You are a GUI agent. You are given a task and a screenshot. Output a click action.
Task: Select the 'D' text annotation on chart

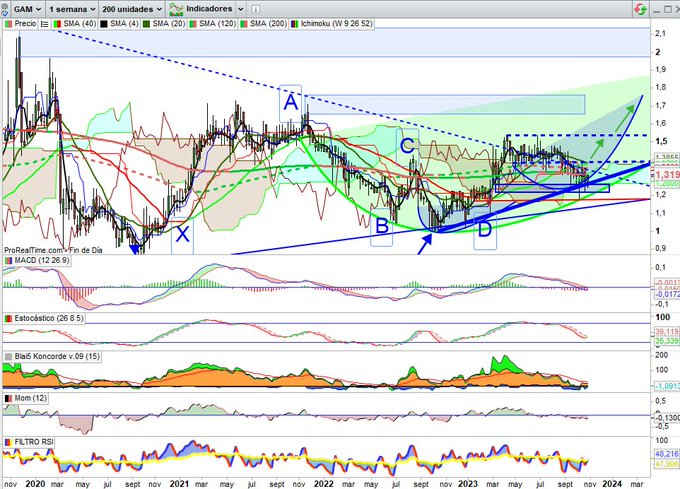pyautogui.click(x=485, y=231)
